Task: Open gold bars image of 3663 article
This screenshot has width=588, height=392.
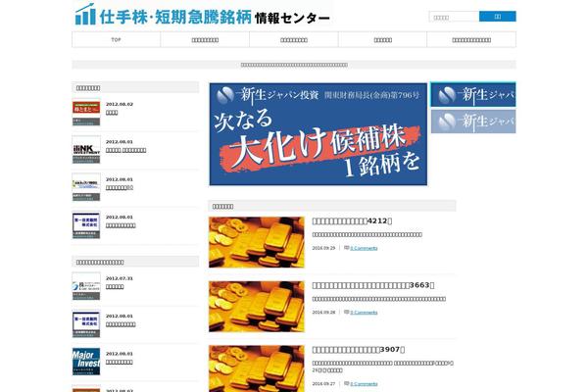Action: (257, 307)
